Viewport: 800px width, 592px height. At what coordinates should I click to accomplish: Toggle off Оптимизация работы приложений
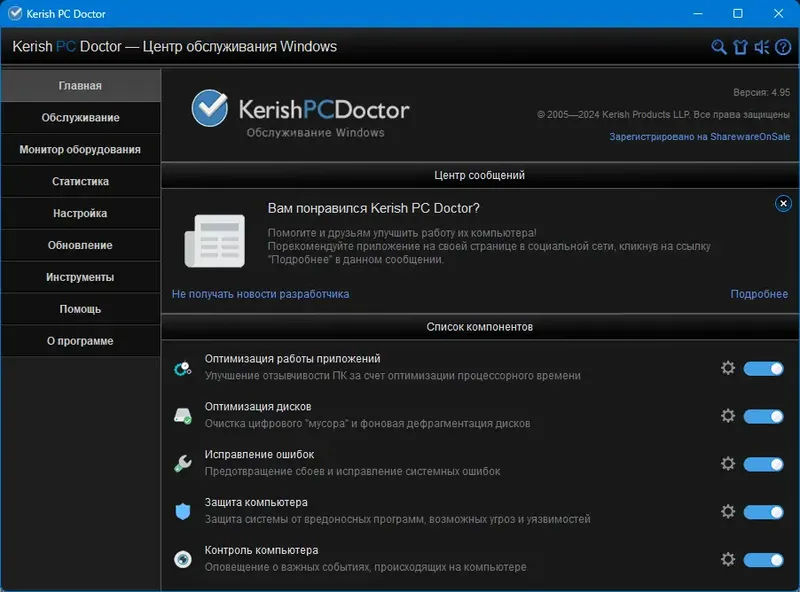[762, 368]
